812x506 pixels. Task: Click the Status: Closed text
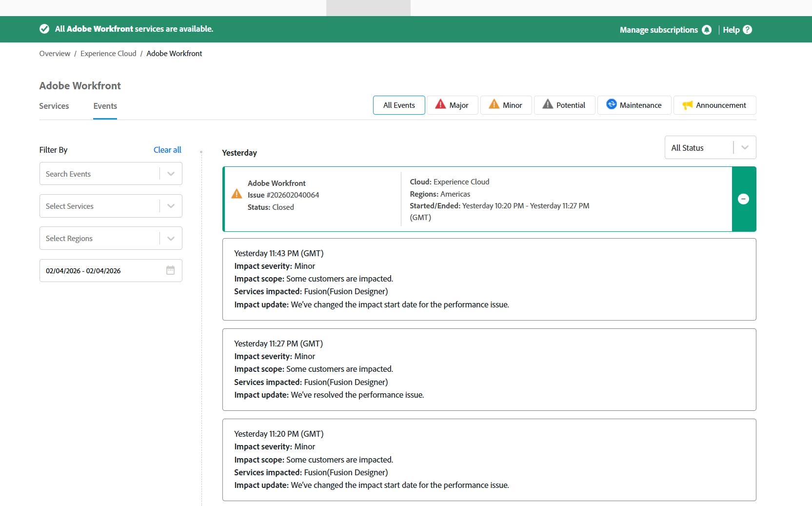pos(271,207)
